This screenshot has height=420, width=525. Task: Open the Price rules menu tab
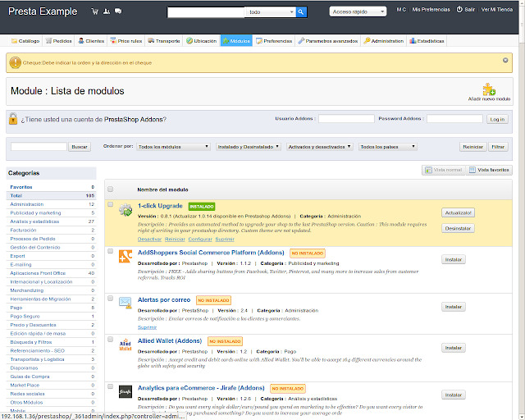click(126, 41)
